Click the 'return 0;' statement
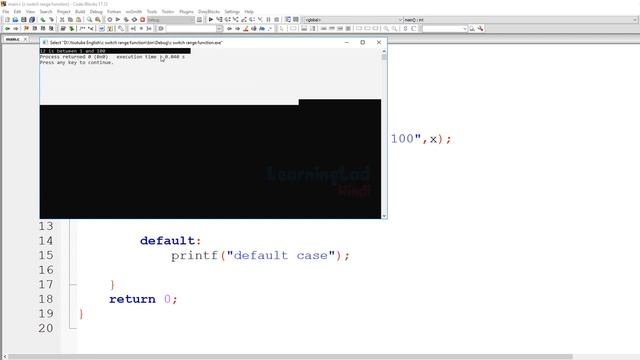 coord(143,299)
